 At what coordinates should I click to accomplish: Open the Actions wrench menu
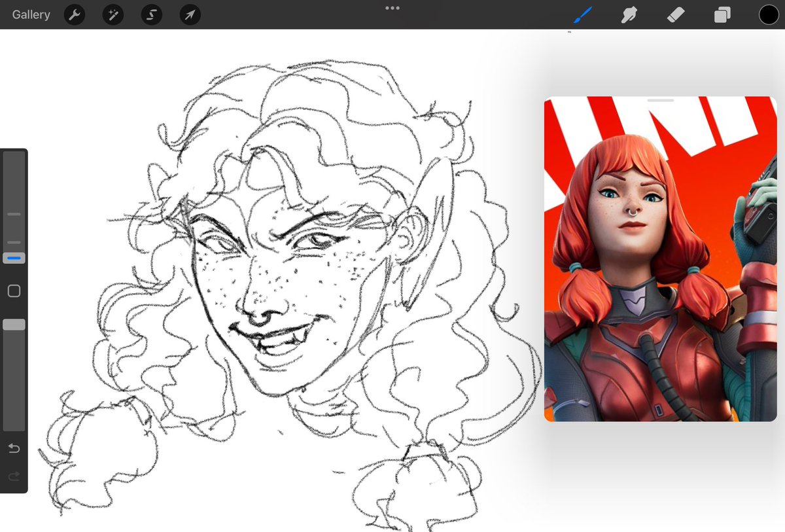tap(75, 14)
